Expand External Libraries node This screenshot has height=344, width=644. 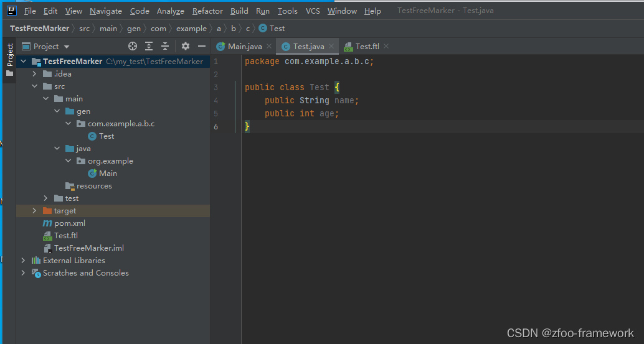pos(24,261)
